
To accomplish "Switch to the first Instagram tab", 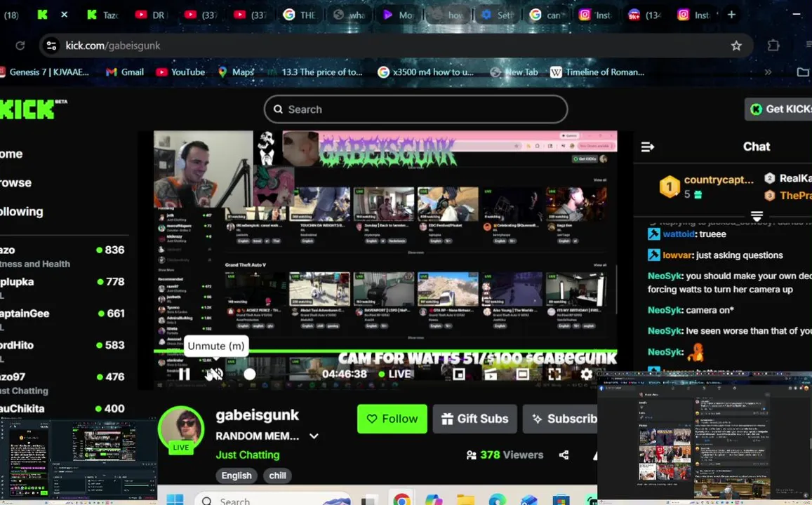I will point(595,15).
